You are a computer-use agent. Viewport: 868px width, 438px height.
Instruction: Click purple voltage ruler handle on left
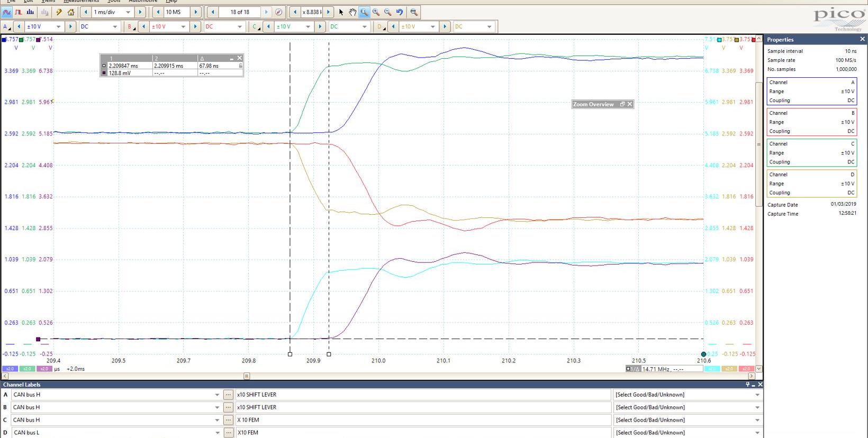tap(38, 339)
